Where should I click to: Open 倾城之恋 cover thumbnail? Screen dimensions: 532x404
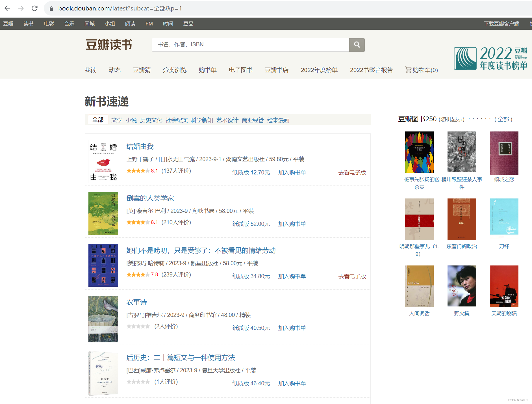pos(504,153)
